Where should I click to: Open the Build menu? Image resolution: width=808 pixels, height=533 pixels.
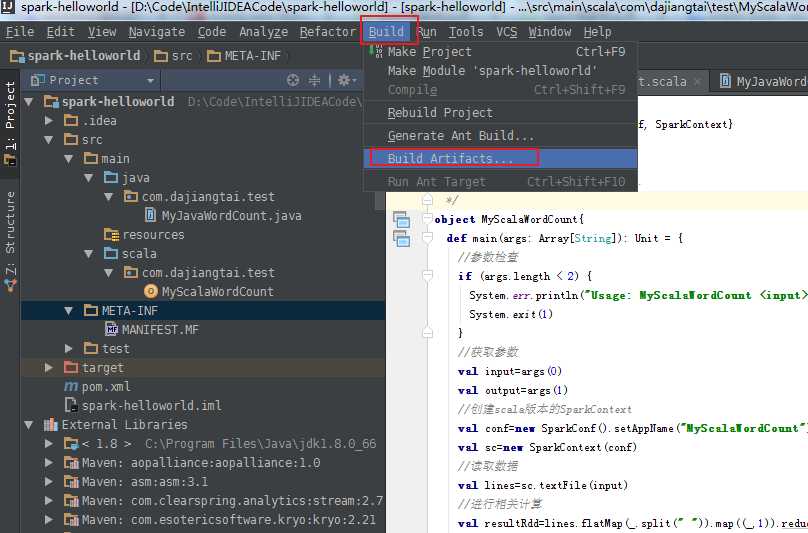click(x=386, y=32)
